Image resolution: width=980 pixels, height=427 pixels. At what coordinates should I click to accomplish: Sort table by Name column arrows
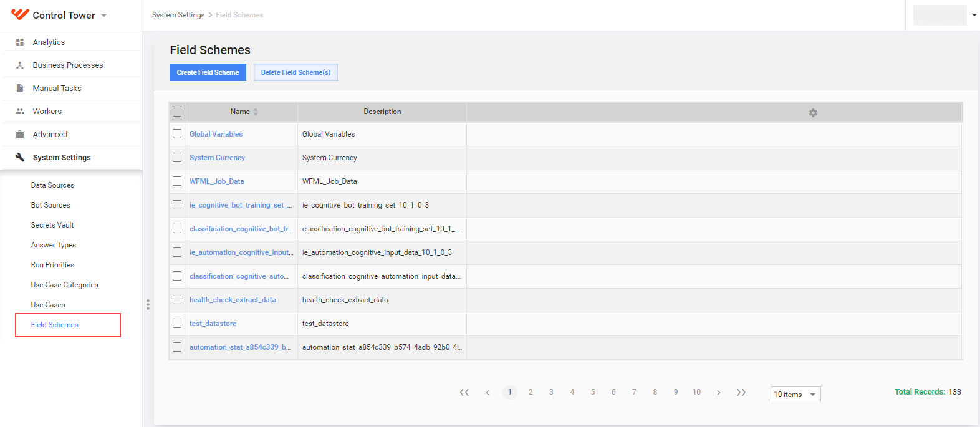coord(256,112)
